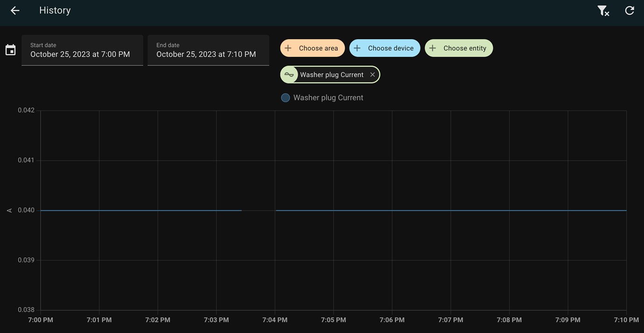644x333 pixels.
Task: Open the calendar picker icon
Action: [10, 49]
